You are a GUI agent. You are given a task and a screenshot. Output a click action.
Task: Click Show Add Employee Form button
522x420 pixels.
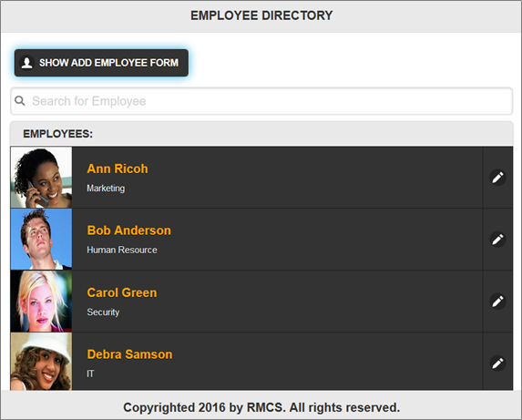click(101, 63)
